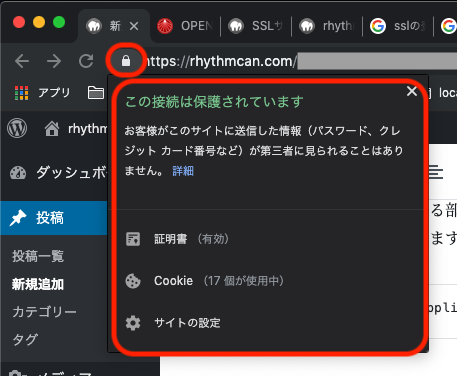Click the padlock icon in the address bar
457x376 pixels.
tap(126, 61)
